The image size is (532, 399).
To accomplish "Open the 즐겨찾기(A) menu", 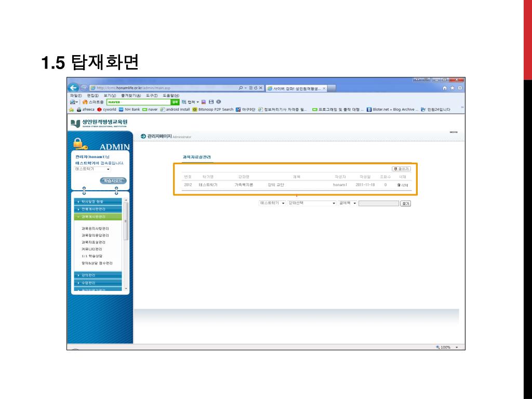I will (x=130, y=96).
